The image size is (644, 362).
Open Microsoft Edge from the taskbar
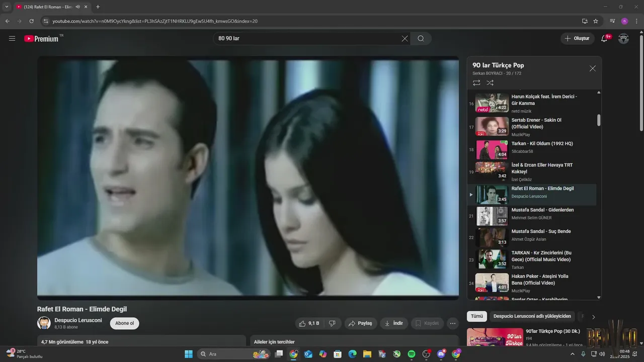click(353, 354)
